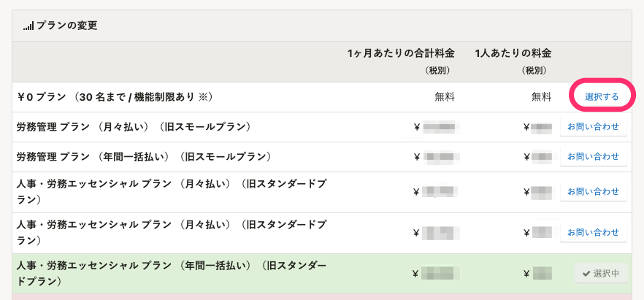Click the first 人事・労務エッセンシャル (月々払い) plan name
The width and height of the screenshot is (644, 300).
172,192
